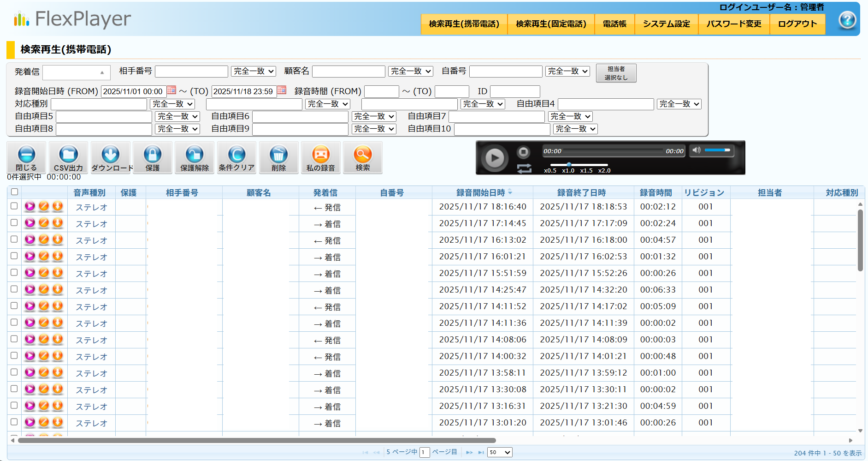Click the 条件クリア reset icon
868x461 pixels.
coord(236,157)
